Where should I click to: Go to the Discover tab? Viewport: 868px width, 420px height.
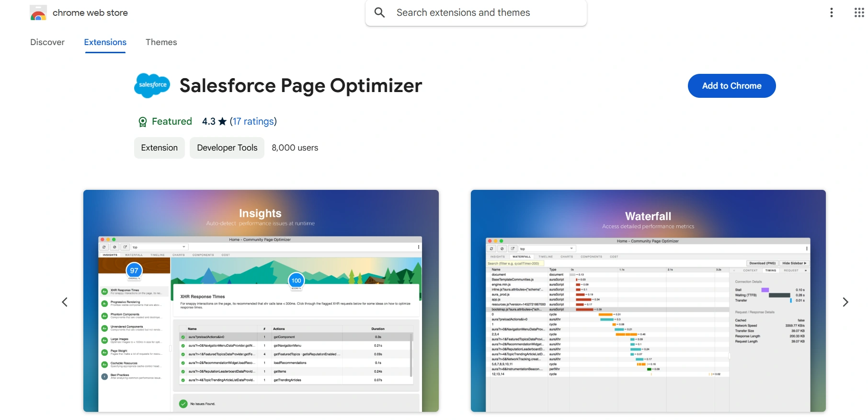(47, 42)
